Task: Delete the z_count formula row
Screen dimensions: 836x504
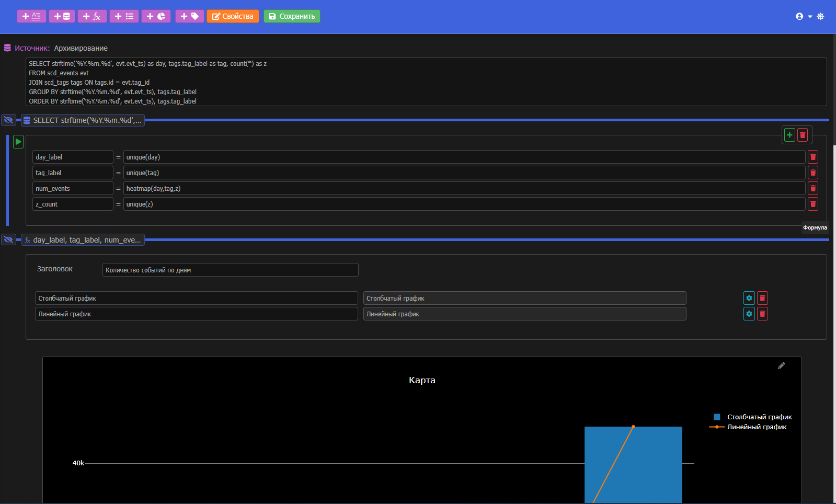Action: pyautogui.click(x=813, y=204)
